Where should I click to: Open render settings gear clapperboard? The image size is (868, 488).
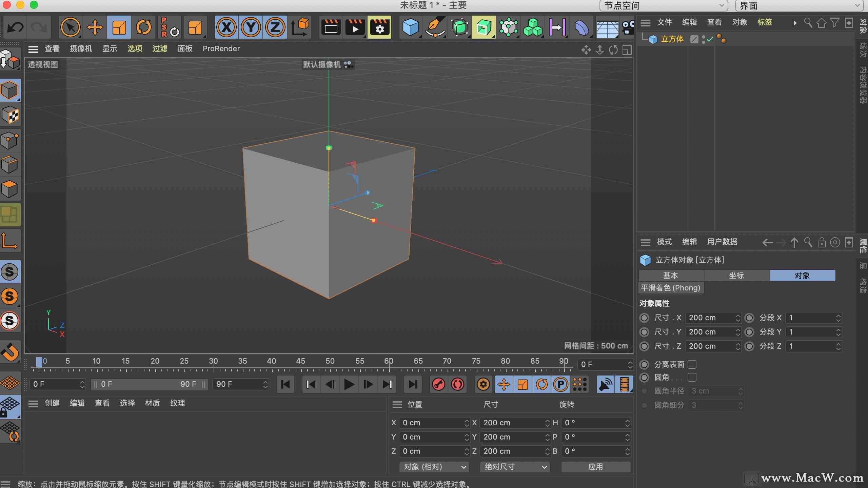pos(379,27)
